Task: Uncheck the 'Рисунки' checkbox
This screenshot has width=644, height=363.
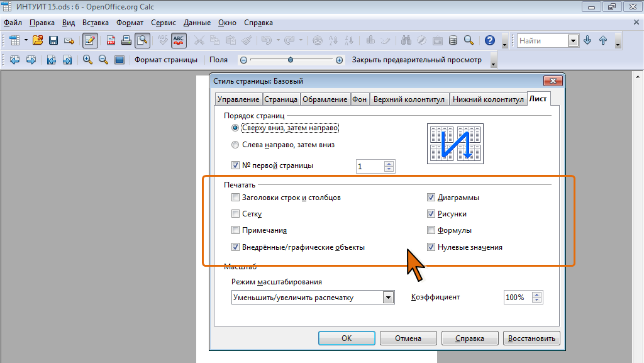Action: tap(431, 214)
